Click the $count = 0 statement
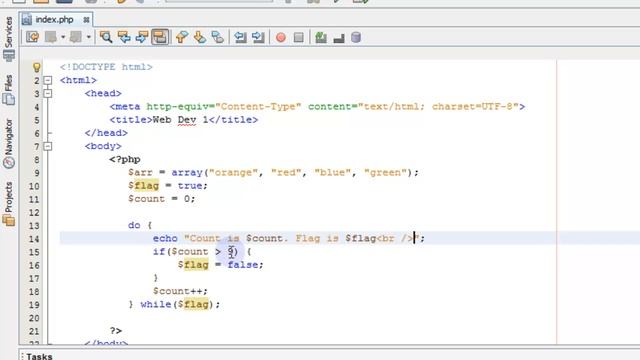Image resolution: width=640 pixels, height=360 pixels. click(162, 199)
